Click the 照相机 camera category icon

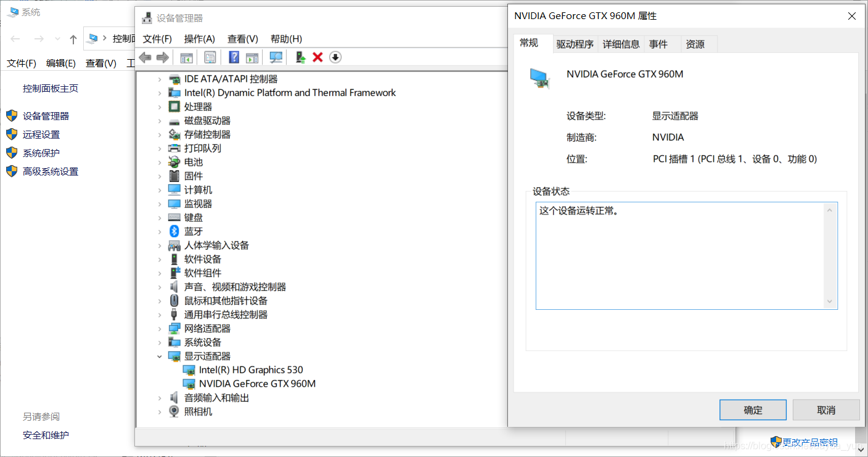click(174, 411)
